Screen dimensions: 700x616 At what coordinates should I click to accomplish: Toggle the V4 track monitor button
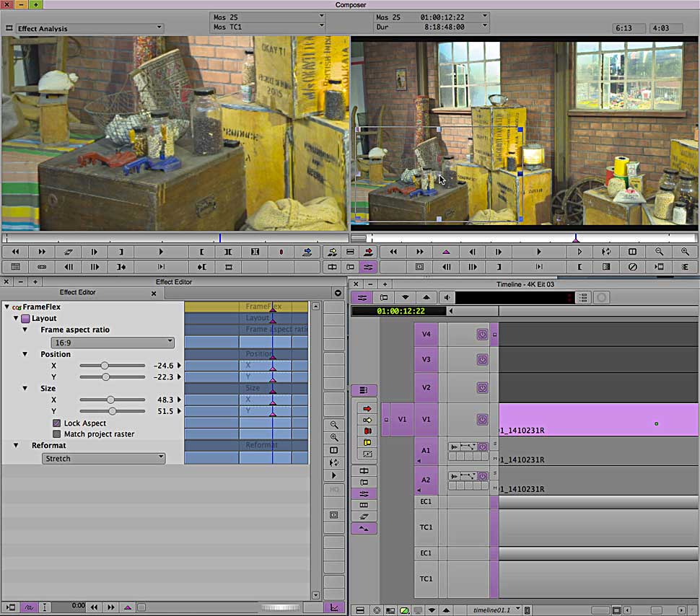point(482,335)
